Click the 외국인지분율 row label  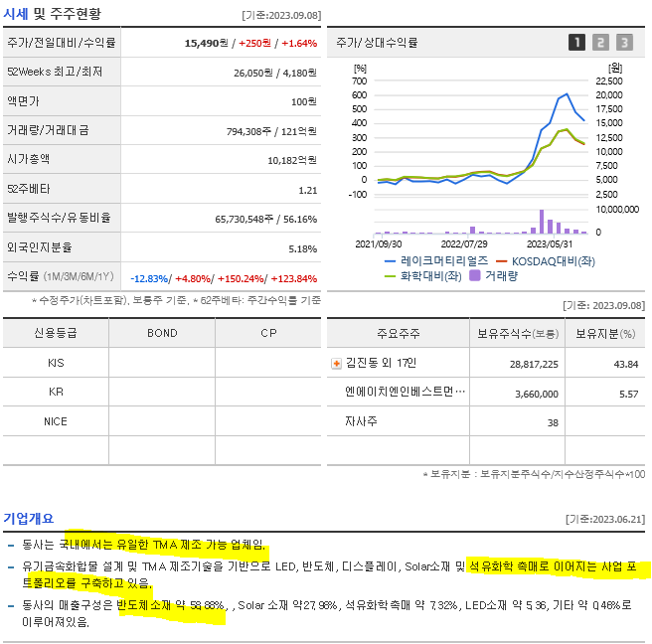pyautogui.click(x=40, y=247)
